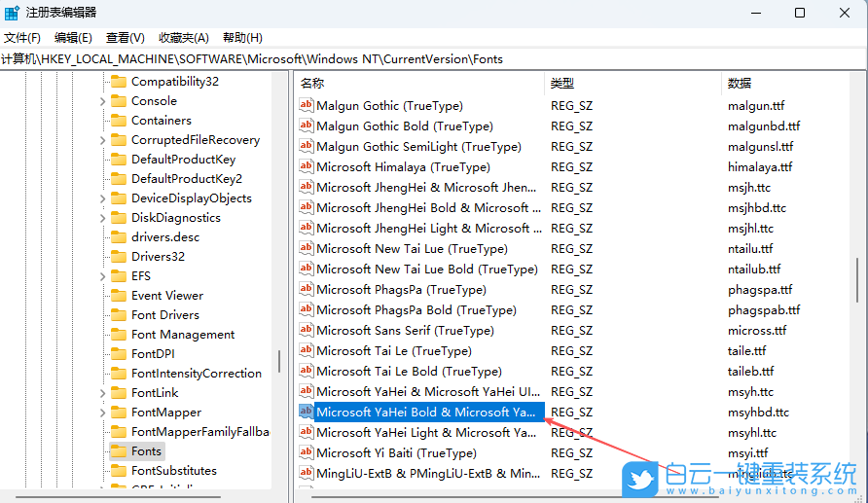Open the 查看(V) menu
The width and height of the screenshot is (868, 503).
(126, 38)
